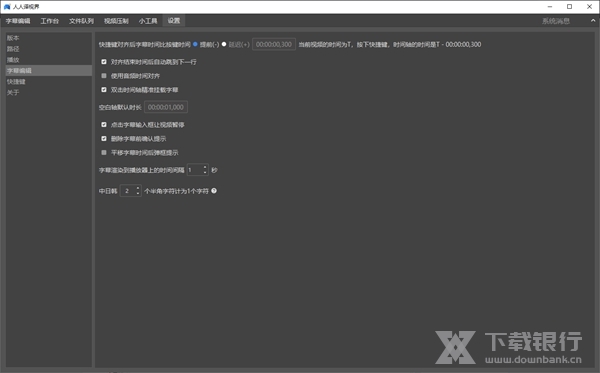Select 字幕编辑 in settings sidebar

[49, 70]
